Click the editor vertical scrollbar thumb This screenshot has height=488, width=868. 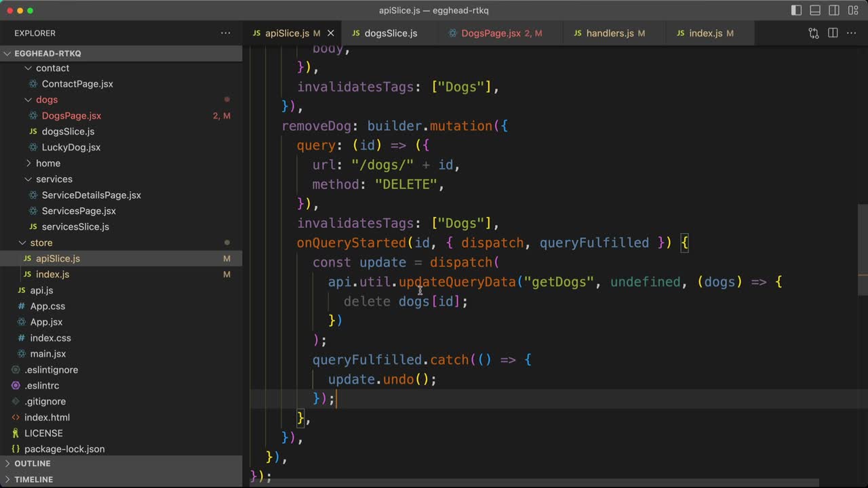862,249
